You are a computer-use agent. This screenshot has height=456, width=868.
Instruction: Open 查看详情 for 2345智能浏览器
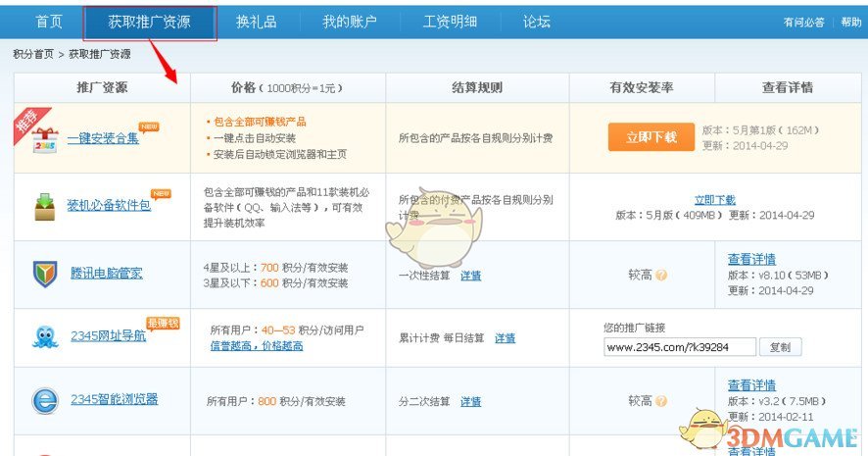(x=751, y=385)
